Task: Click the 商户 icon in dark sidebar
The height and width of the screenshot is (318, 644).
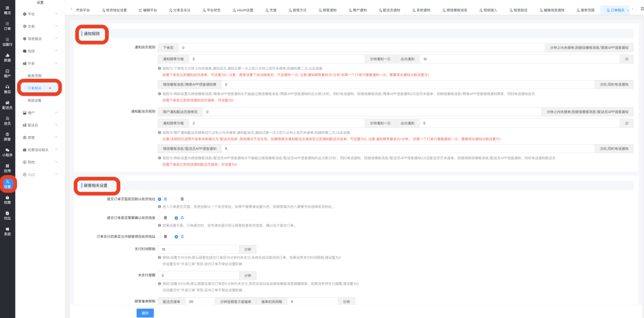Action: coord(8,73)
